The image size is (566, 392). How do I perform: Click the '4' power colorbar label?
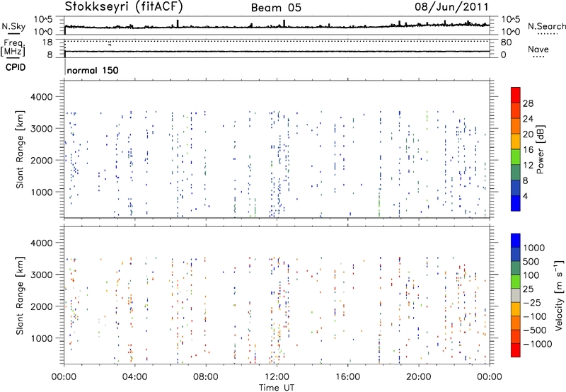525,196
